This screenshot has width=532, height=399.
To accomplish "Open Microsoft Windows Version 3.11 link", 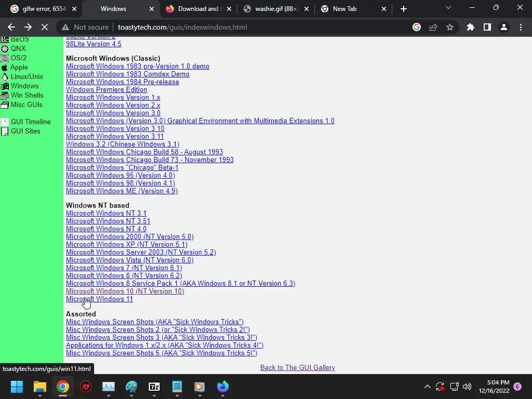I will point(115,137).
